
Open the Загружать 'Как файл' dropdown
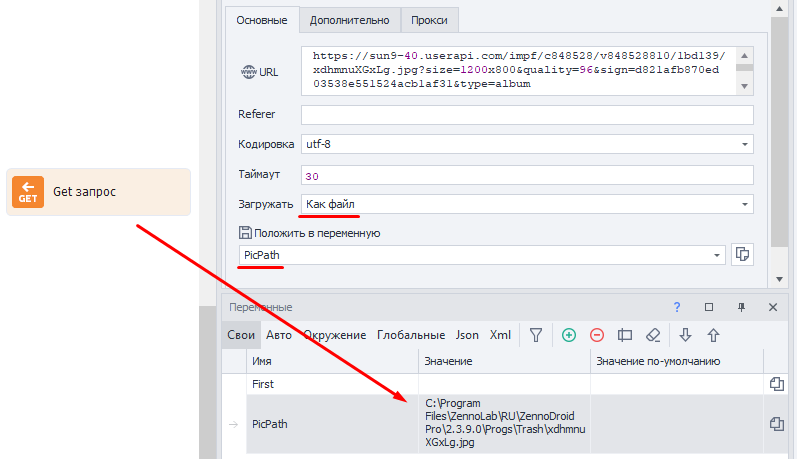tap(745, 204)
